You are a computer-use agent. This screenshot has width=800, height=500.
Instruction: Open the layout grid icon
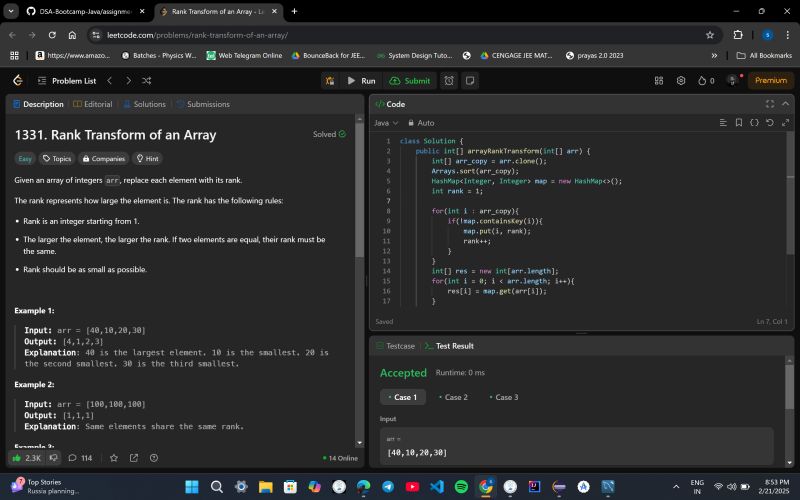659,80
